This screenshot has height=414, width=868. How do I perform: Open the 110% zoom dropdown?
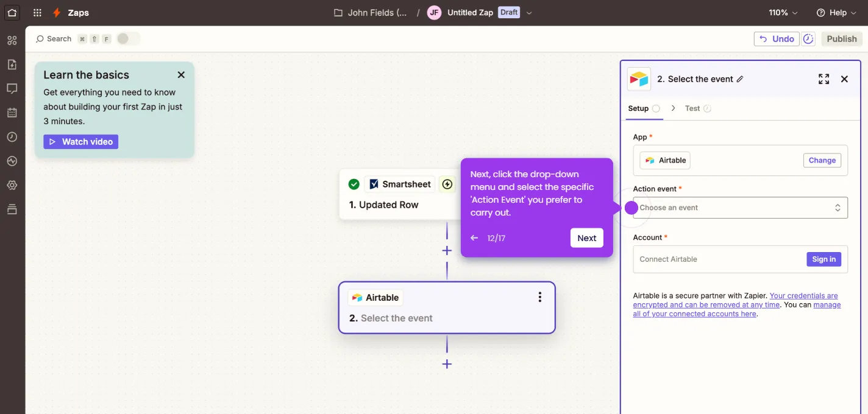tap(784, 13)
